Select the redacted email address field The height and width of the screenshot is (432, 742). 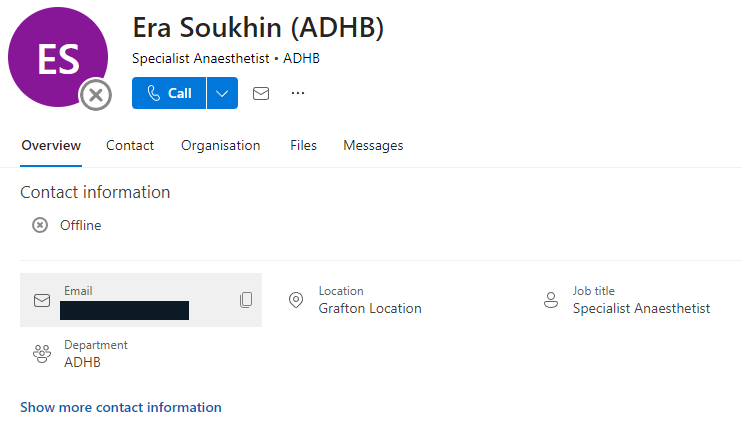pyautogui.click(x=125, y=309)
